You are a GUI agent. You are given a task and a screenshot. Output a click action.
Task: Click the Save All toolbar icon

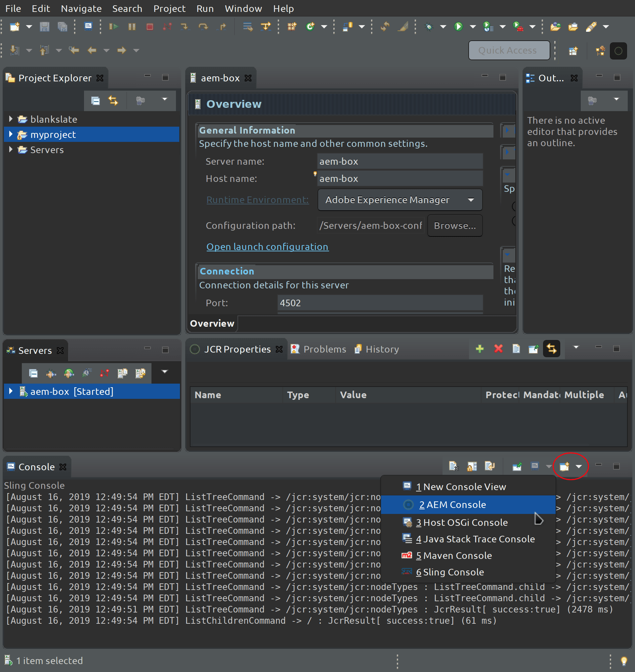pyautogui.click(x=62, y=27)
